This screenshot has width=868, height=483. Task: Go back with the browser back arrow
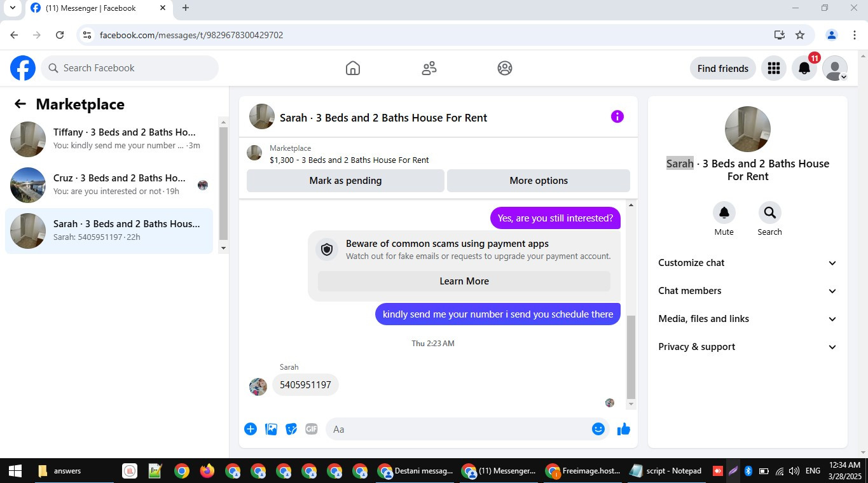click(14, 35)
